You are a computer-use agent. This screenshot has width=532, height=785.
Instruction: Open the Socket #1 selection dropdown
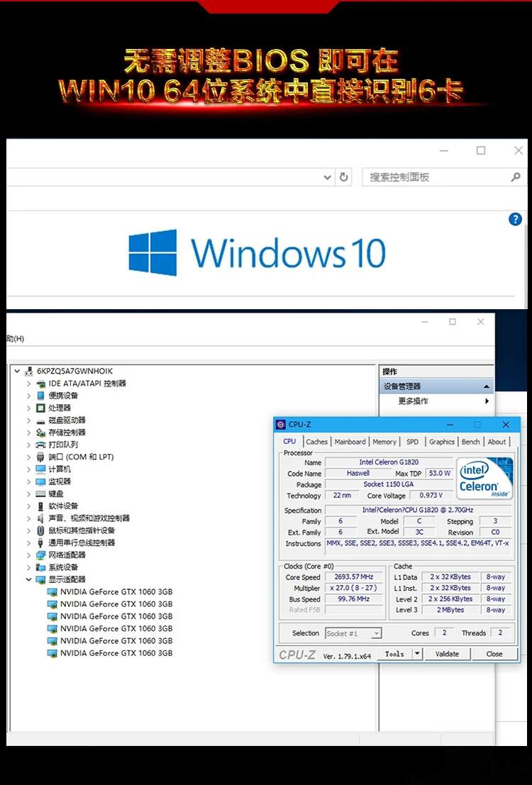pyautogui.click(x=376, y=633)
